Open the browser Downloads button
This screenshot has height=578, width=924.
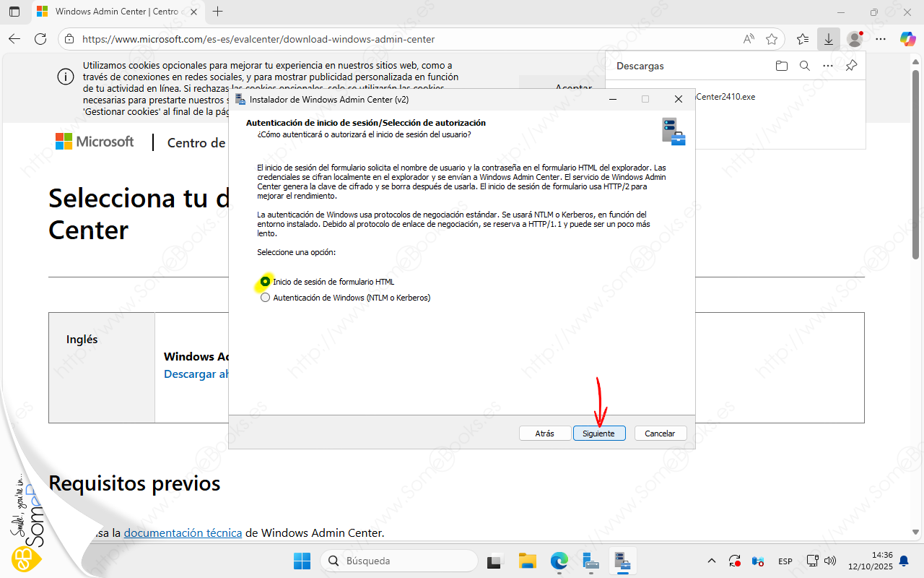[x=828, y=39]
